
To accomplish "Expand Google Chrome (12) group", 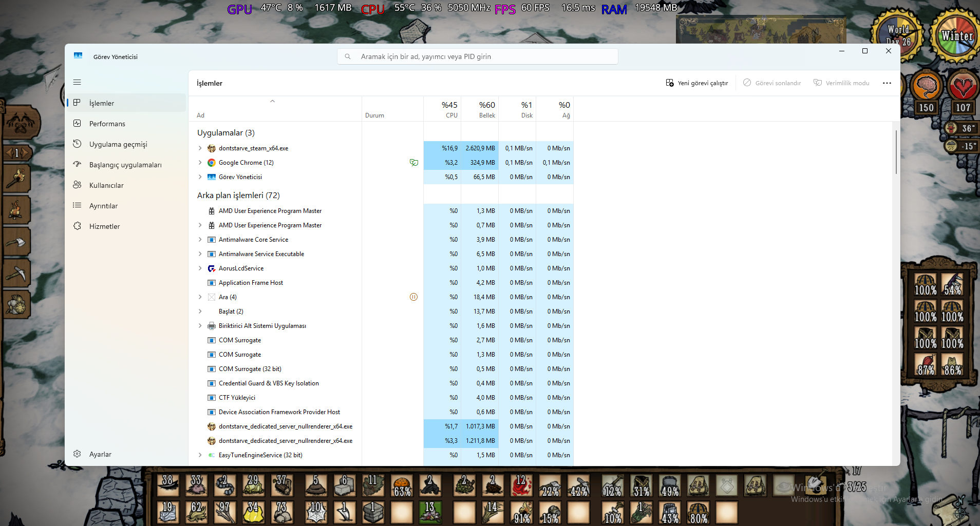I will pos(200,163).
